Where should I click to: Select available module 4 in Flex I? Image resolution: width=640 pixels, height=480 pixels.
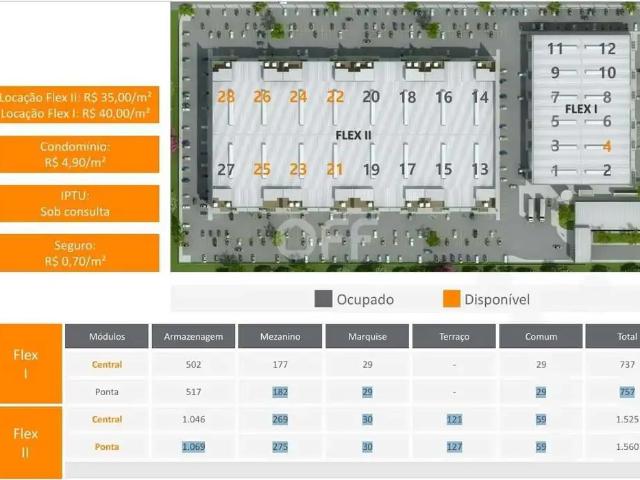pyautogui.click(x=607, y=146)
